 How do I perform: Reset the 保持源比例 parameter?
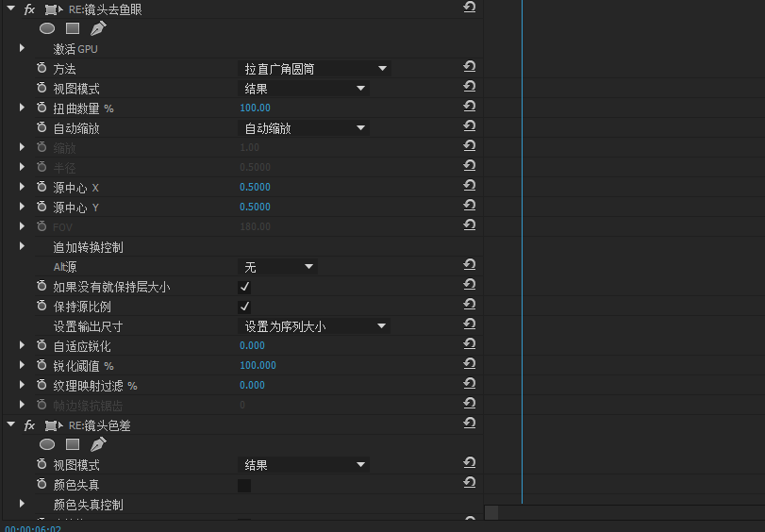pyautogui.click(x=470, y=304)
